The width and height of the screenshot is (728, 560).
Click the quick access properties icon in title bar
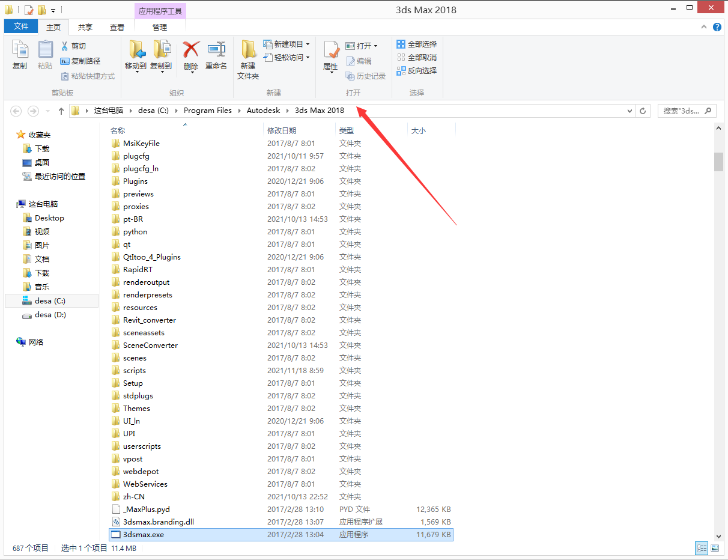[29, 10]
